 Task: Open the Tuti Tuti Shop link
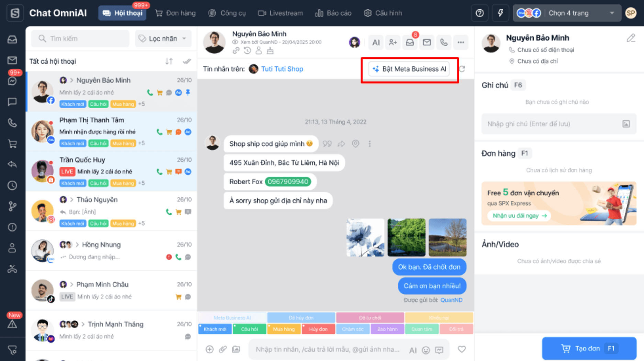point(282,69)
